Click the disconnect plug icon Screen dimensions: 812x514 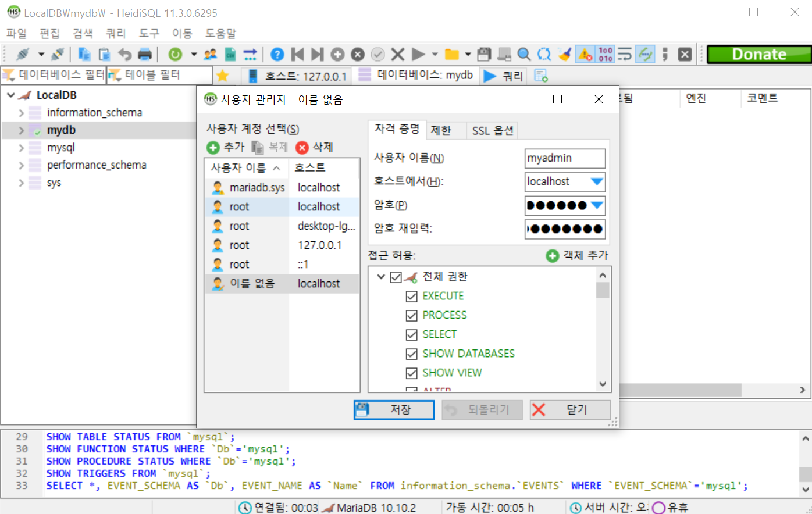pos(57,55)
